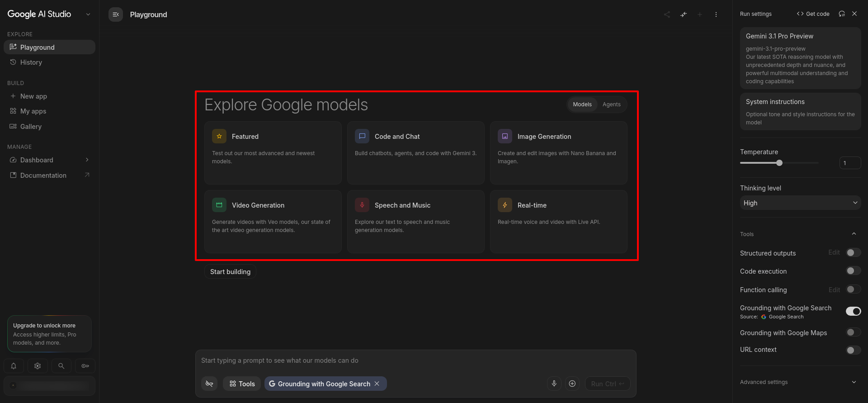Click the Run Ctrl button

(608, 384)
